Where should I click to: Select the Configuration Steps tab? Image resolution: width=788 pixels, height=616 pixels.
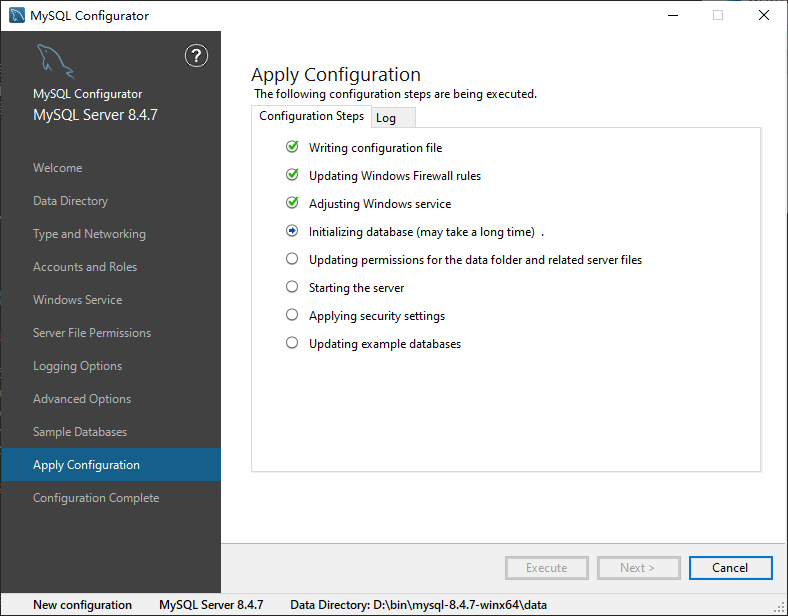[311, 116]
